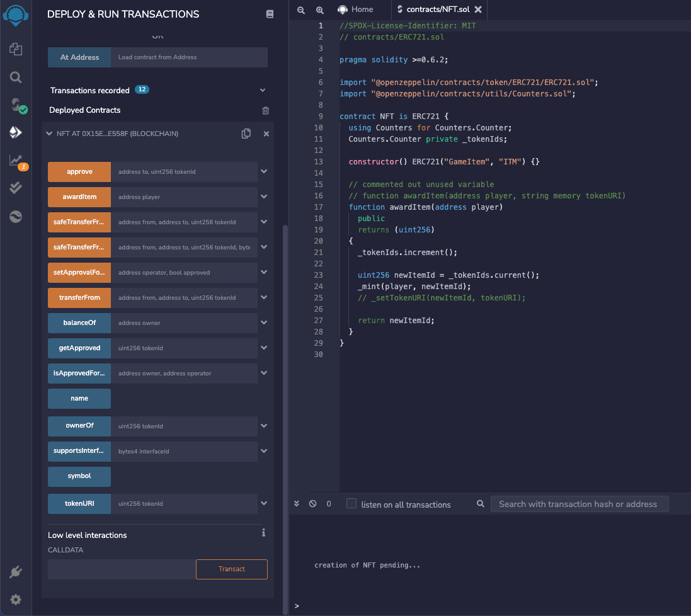Delete all deployed contracts trash icon

click(265, 110)
